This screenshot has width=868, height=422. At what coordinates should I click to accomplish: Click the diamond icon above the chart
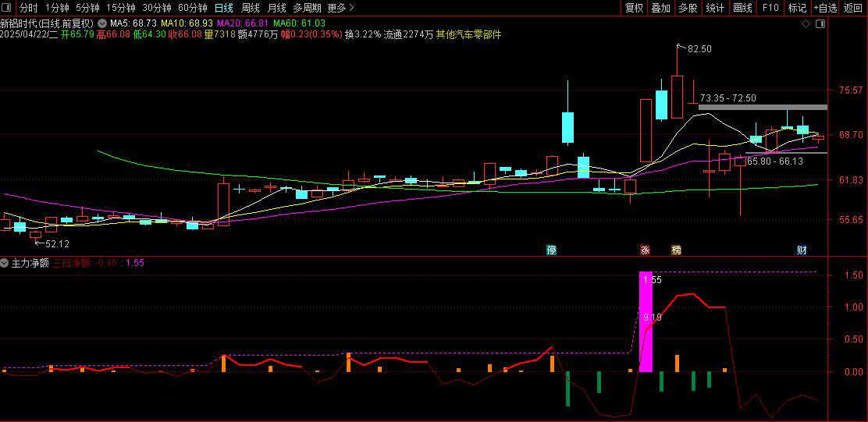806,23
